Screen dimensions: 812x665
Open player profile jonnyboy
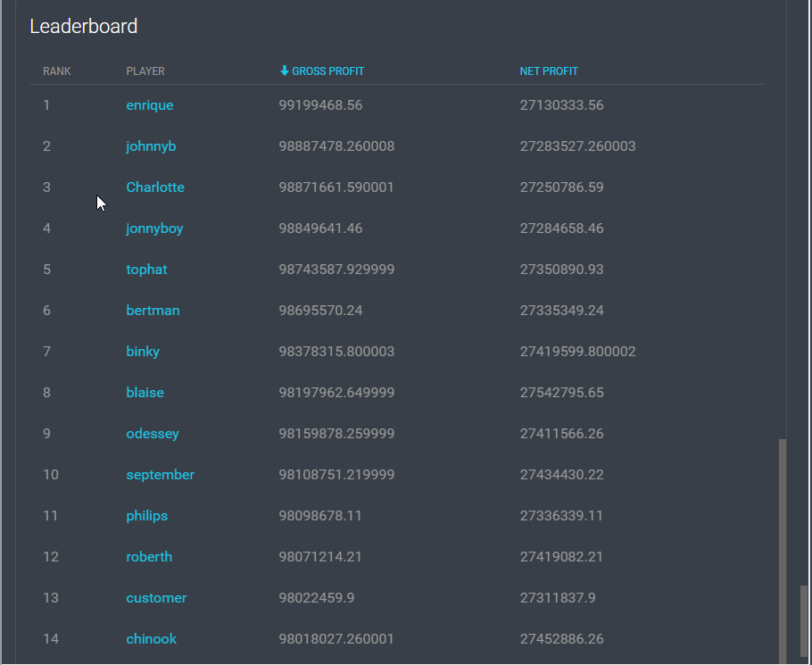point(155,229)
